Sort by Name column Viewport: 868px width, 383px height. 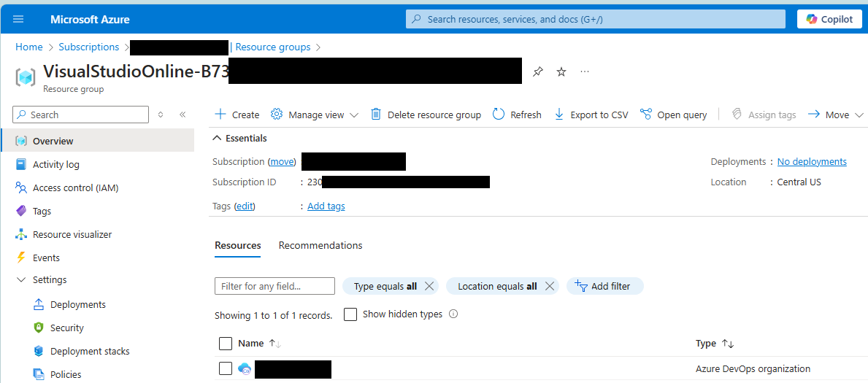pos(260,343)
